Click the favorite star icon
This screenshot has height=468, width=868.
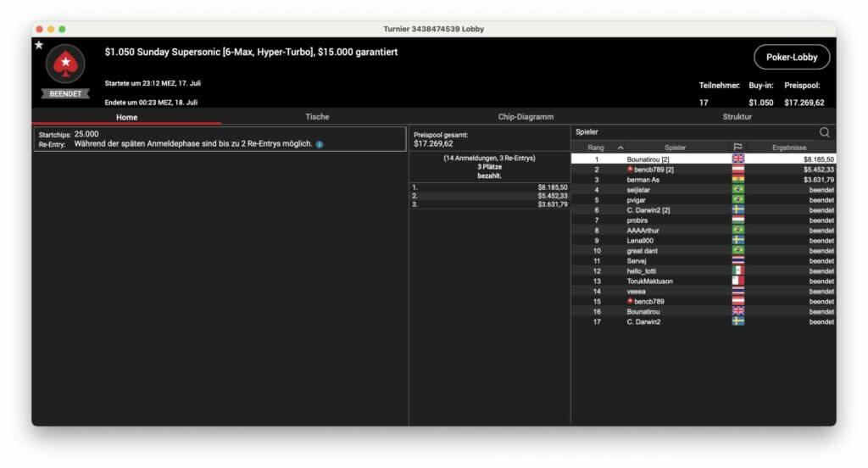pos(39,46)
